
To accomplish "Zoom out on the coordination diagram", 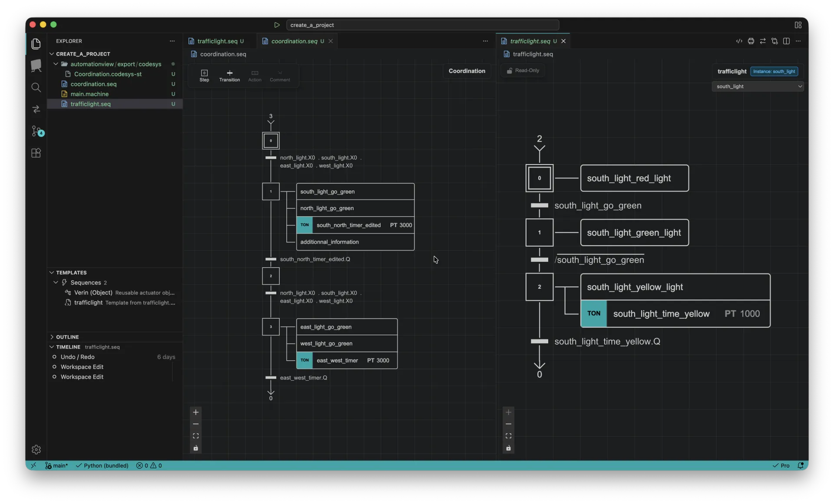I will click(195, 424).
